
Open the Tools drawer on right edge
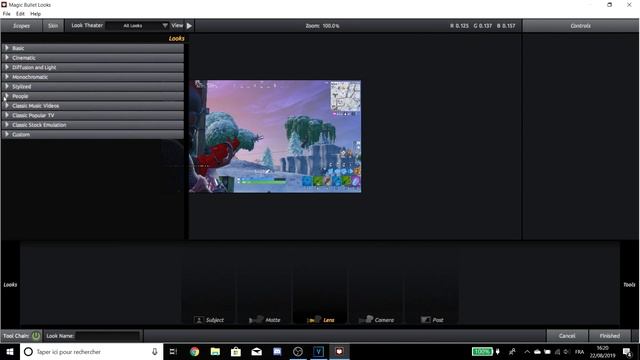pyautogui.click(x=629, y=285)
